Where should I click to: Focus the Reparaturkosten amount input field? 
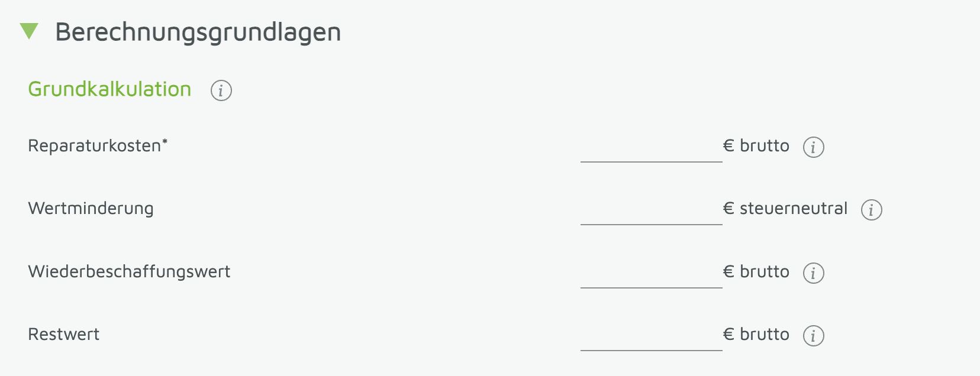pos(651,148)
